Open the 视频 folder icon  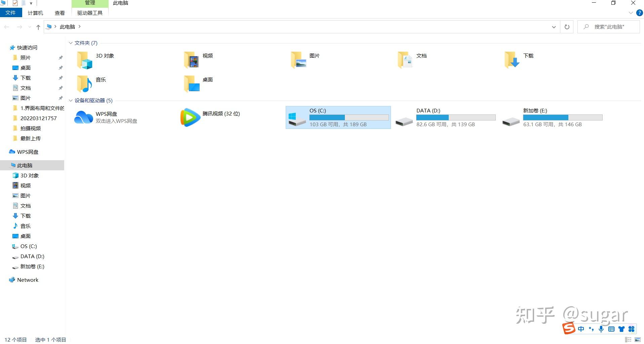pos(191,60)
